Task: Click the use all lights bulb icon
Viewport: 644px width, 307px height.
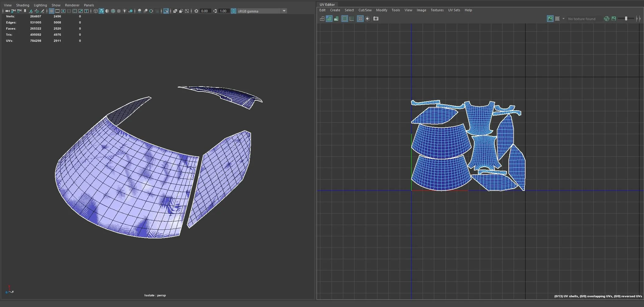Action: [125, 11]
